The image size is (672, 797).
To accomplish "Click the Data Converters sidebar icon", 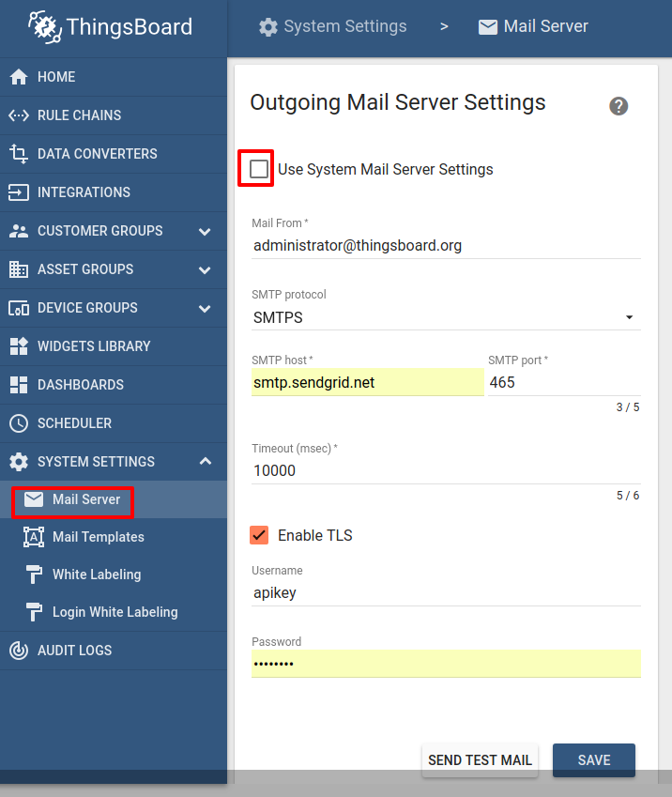I will point(19,154).
